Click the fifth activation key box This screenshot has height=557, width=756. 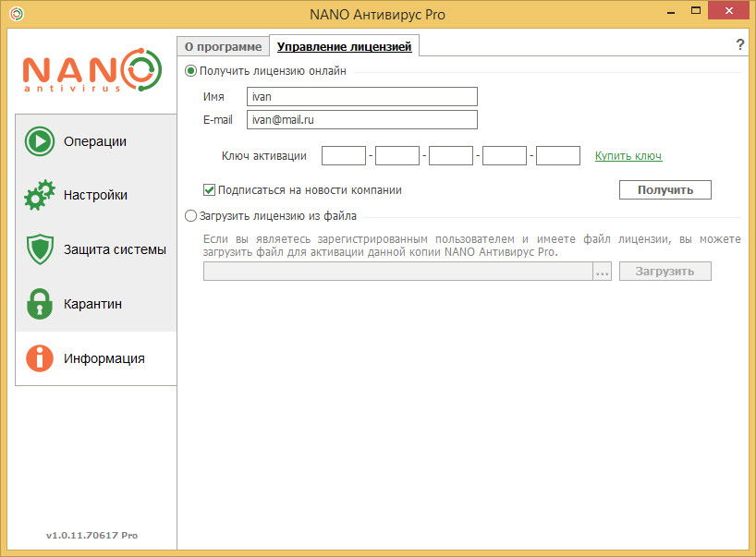pyautogui.click(x=558, y=155)
